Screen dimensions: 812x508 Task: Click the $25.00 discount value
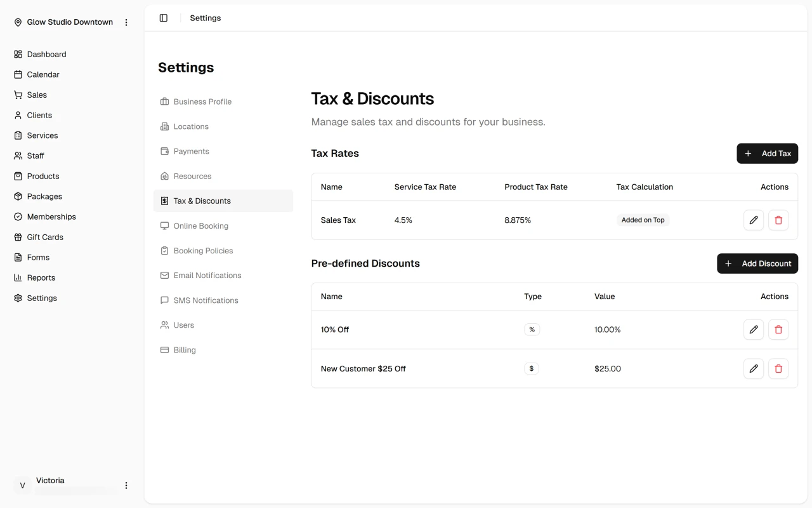pos(608,368)
